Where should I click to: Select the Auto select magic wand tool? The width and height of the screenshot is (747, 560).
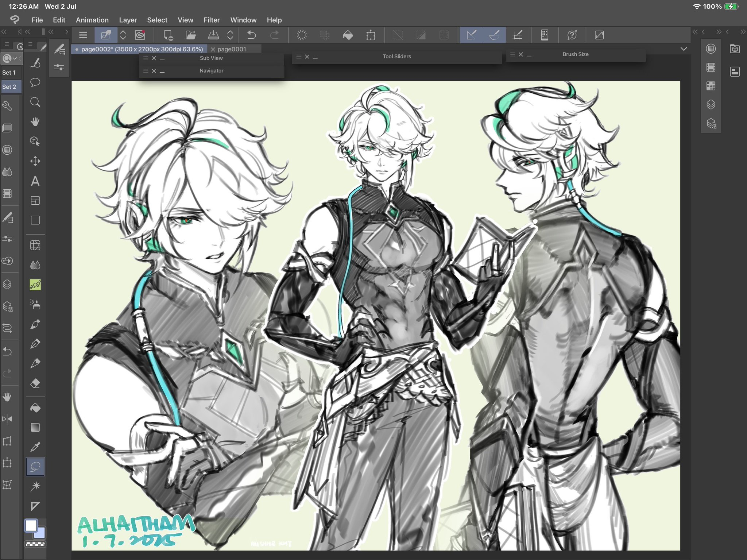coord(35,486)
